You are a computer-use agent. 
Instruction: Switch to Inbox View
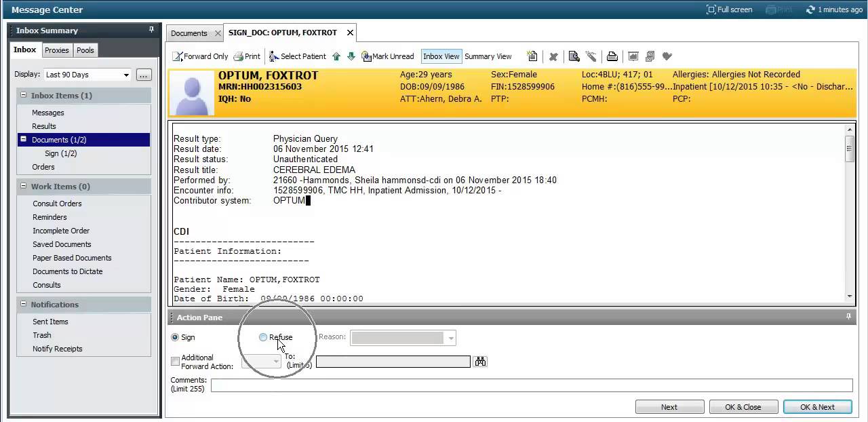point(441,56)
